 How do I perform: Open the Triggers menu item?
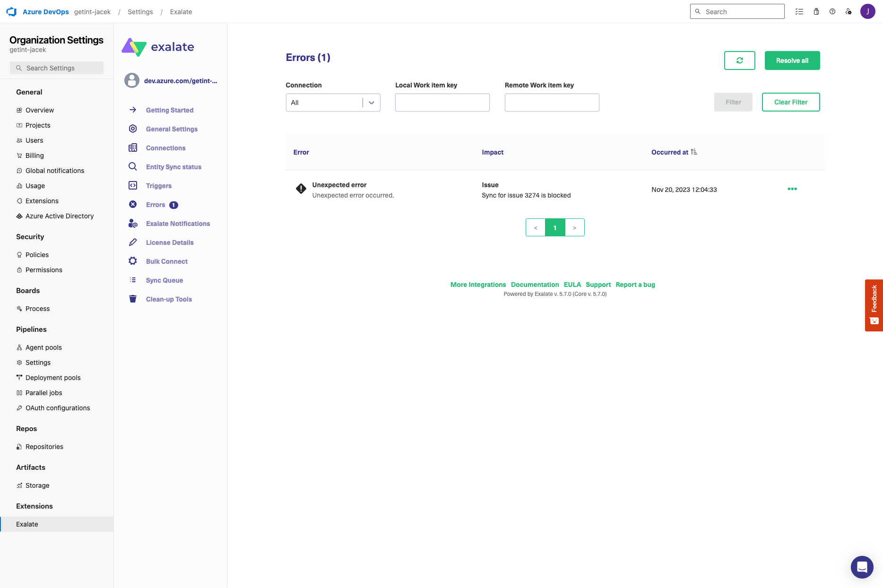point(159,186)
